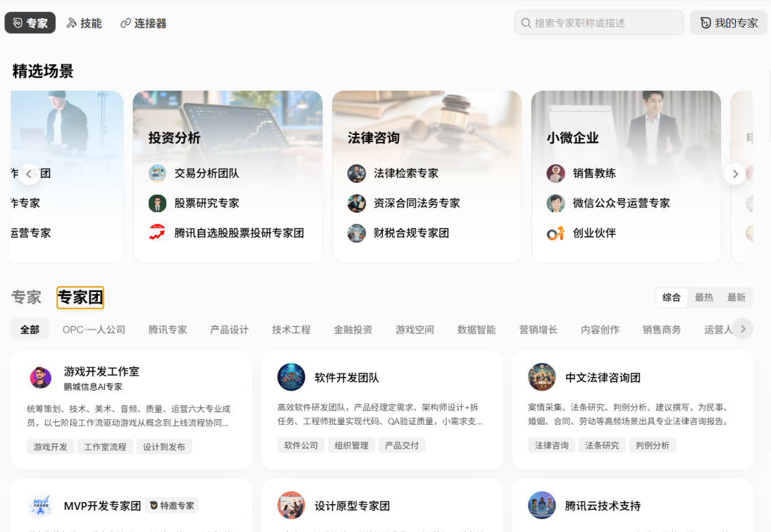Click the 软件开发团队 avatar
771x532 pixels.
[x=291, y=377]
